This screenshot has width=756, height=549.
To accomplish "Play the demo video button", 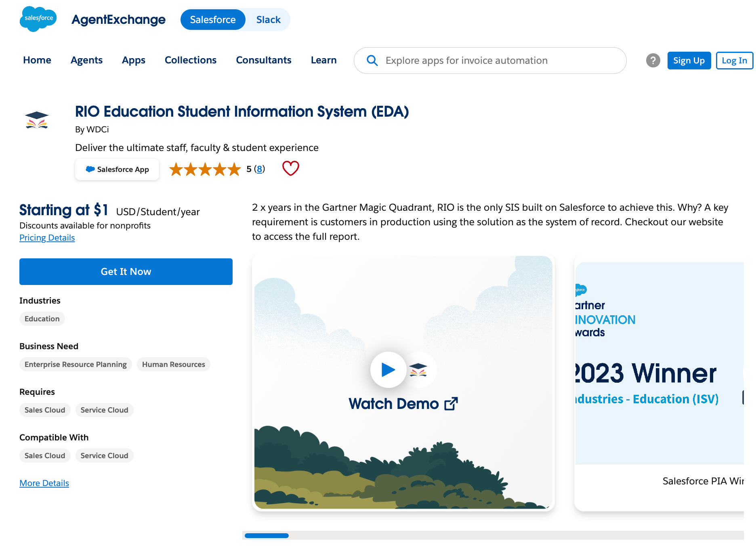I will pos(388,369).
